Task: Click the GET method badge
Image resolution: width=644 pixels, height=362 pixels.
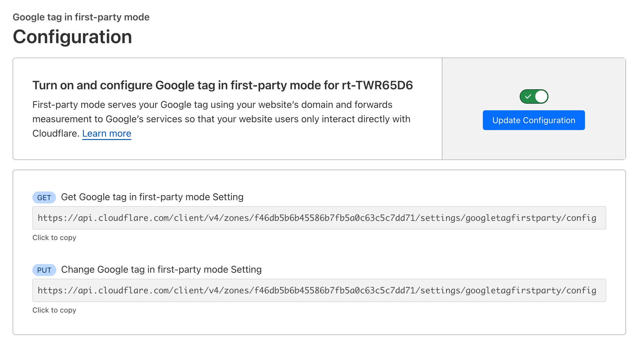Action: pyautogui.click(x=44, y=197)
